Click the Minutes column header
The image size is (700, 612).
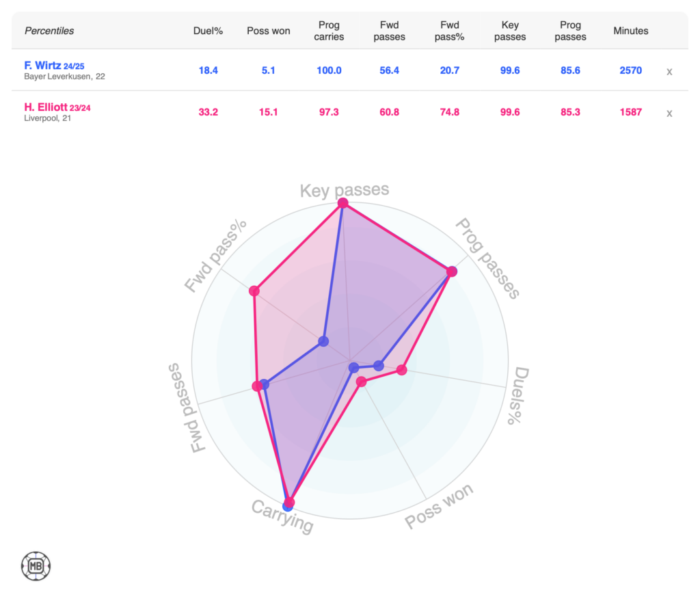point(630,31)
